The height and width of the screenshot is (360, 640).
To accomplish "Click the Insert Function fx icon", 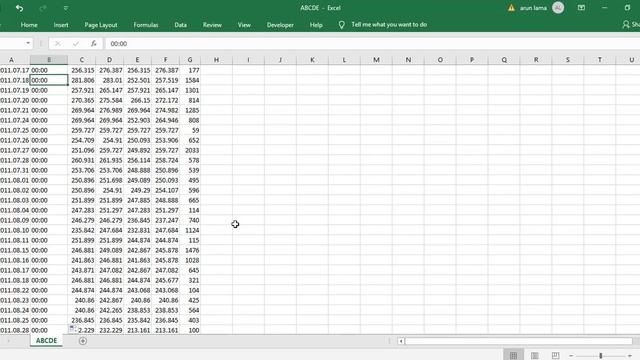I will click(x=93, y=44).
